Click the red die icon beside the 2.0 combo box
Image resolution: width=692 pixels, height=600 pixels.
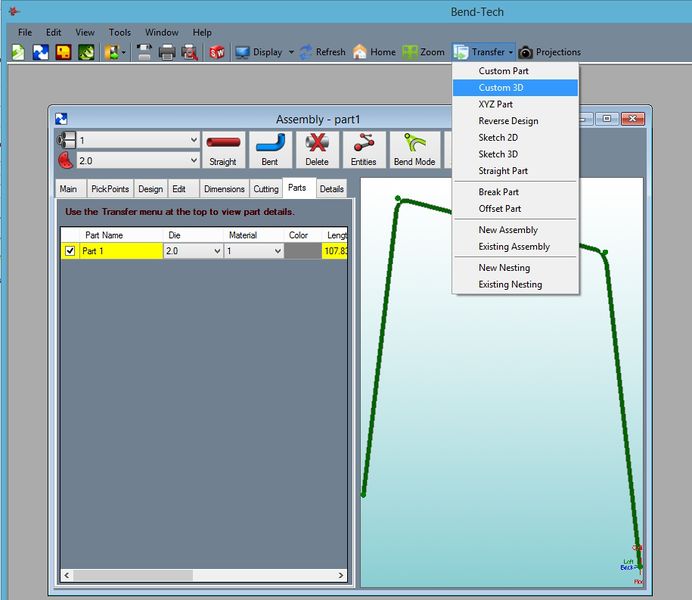click(x=66, y=160)
